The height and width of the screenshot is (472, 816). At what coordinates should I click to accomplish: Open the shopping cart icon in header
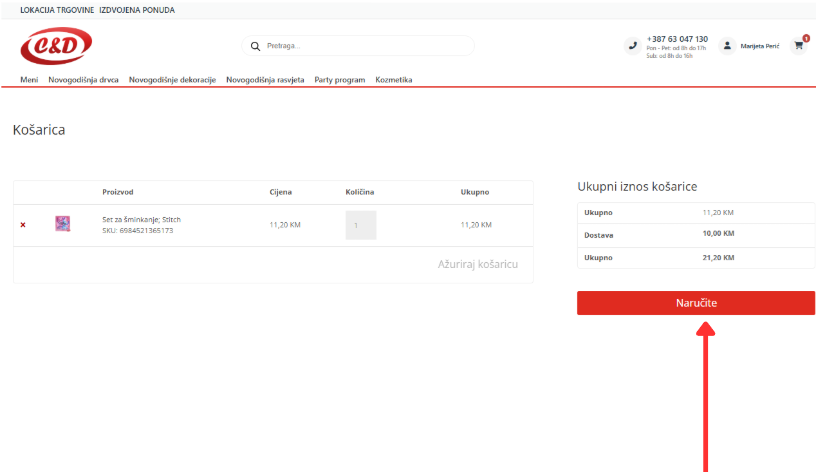click(x=798, y=45)
